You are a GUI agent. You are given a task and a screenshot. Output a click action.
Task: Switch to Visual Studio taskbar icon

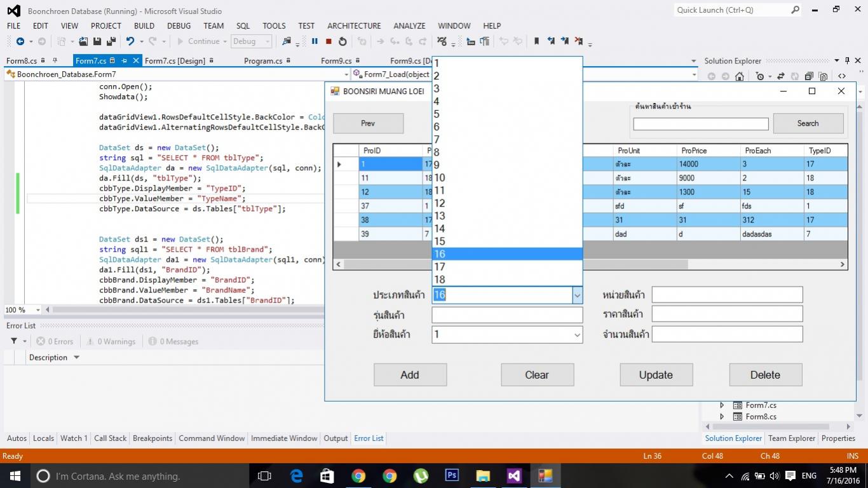tap(514, 476)
